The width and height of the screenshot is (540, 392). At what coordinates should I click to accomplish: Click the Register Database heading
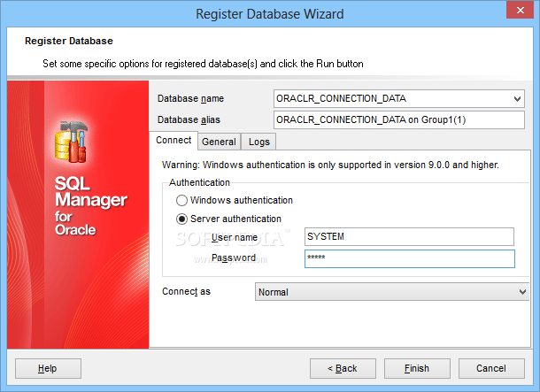[69, 41]
